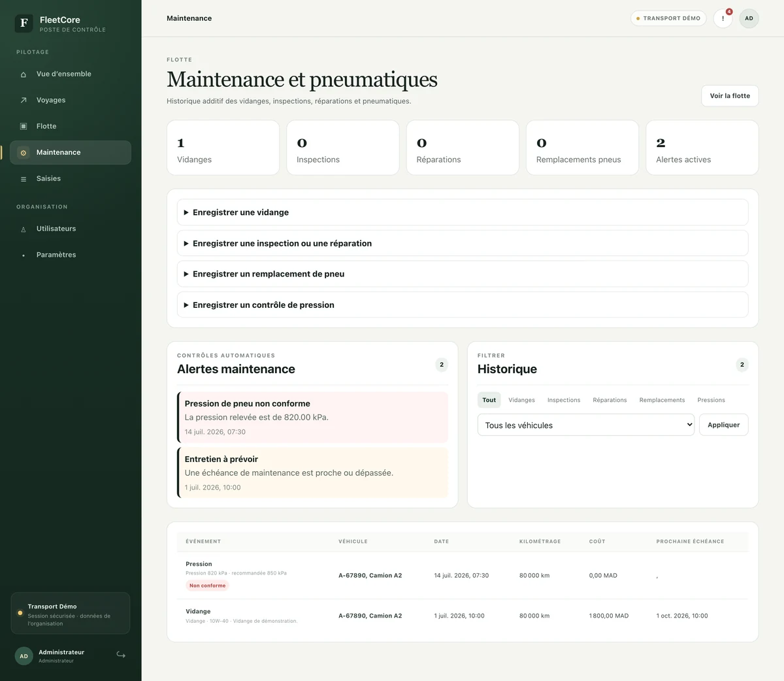The image size is (784, 681).
Task: Click the Historique count badge
Action: tap(742, 365)
